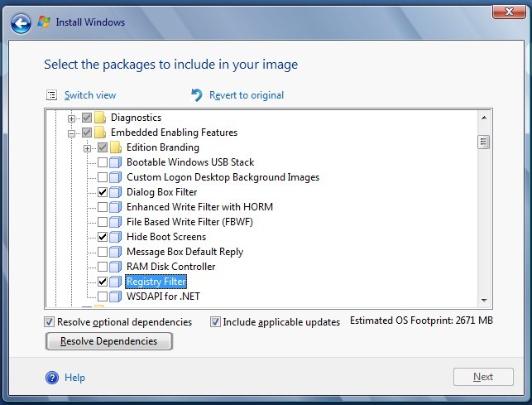Select Enhanced Write Filter with HORM row
The height and width of the screenshot is (405, 532).
200,207
